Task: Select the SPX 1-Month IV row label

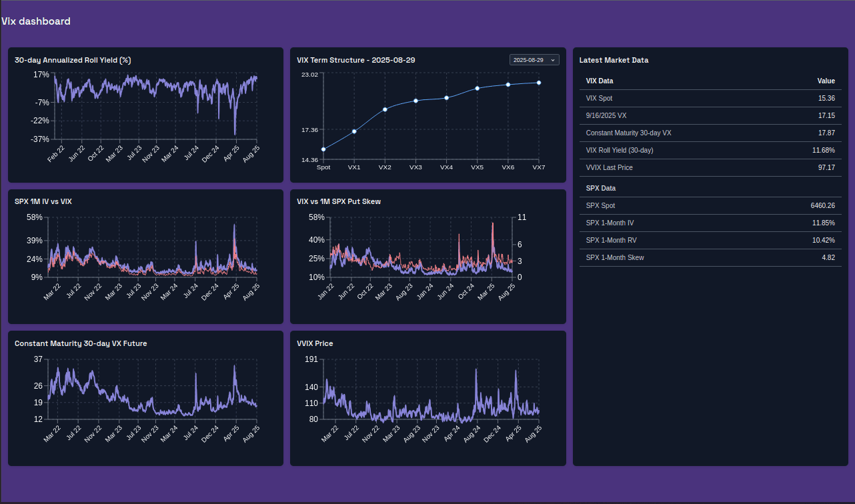Action: [610, 223]
